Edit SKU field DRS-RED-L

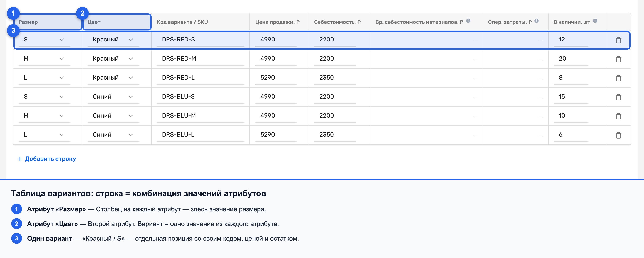(200, 78)
